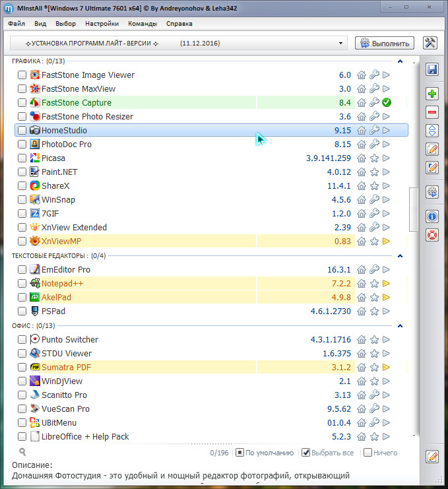Toggle the 'По умолчанию' checkbox
Image resolution: width=448 pixels, height=489 pixels.
[240, 453]
